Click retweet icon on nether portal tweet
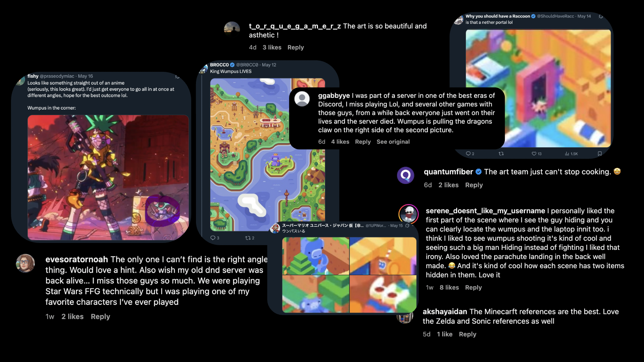644x362 pixels. (x=501, y=154)
